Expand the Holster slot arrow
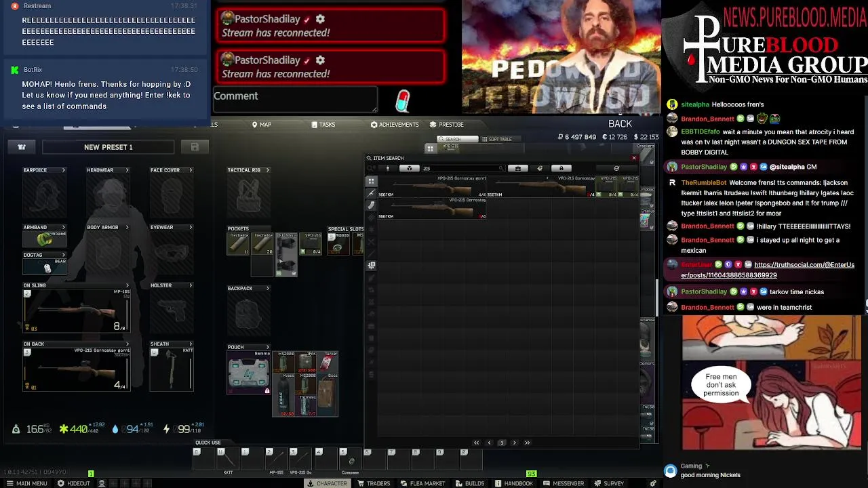Image resolution: width=868 pixels, height=488 pixels. tap(191, 285)
